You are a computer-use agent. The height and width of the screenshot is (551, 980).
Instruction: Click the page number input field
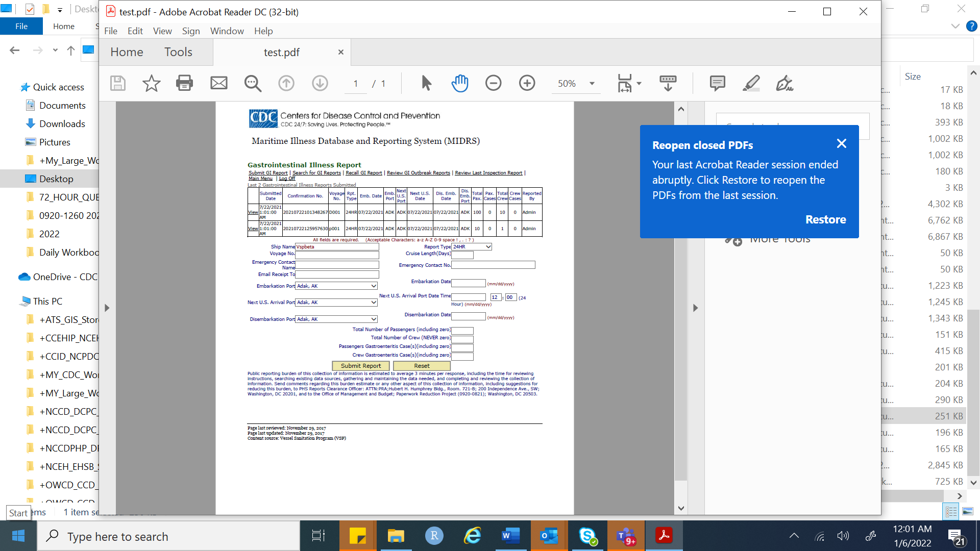coord(356,84)
